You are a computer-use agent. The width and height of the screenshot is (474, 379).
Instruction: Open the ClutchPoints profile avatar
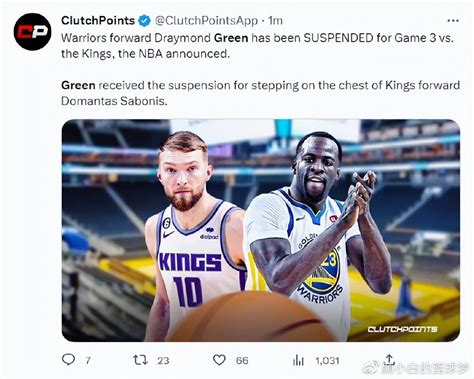32,32
